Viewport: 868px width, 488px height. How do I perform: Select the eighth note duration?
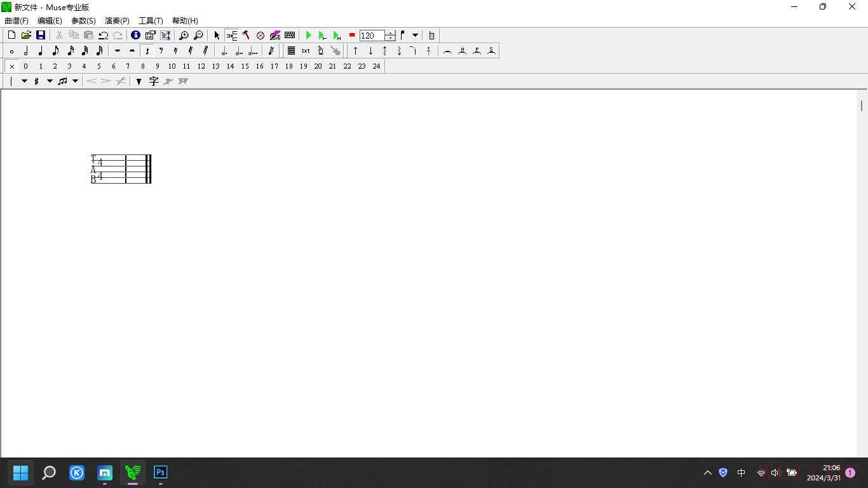coord(55,51)
